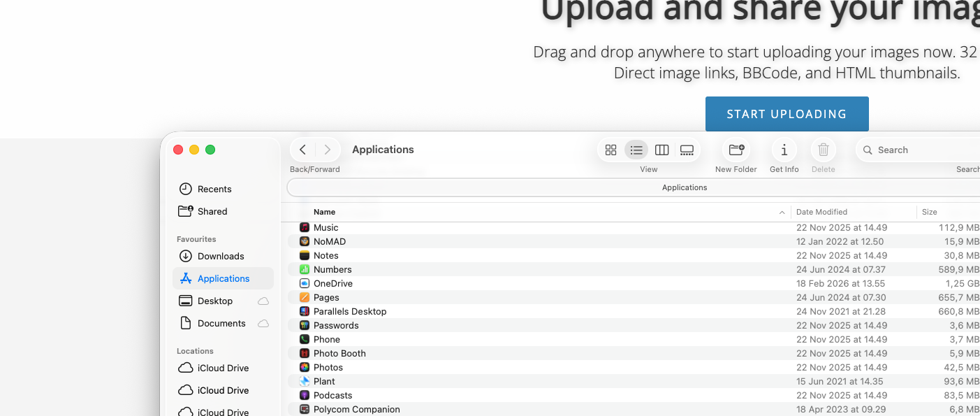Screen dimensions: 980x416
Task: Open the second iCloud Drive location
Action: click(x=223, y=390)
